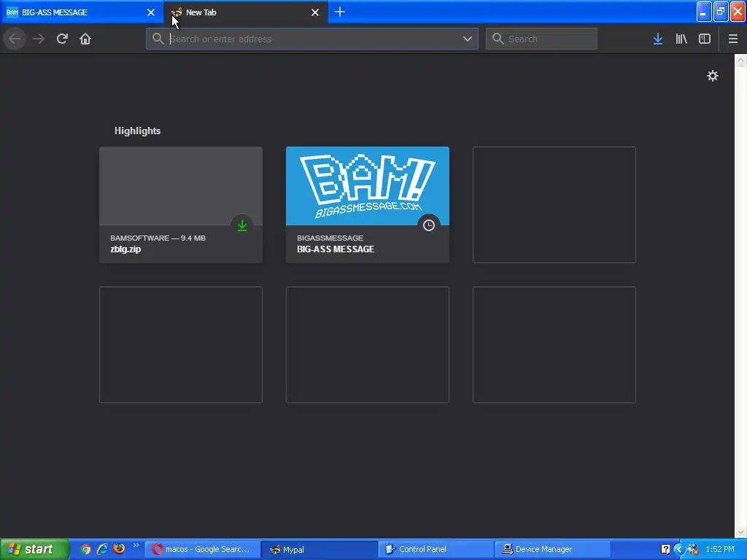This screenshot has height=560, width=747.
Task: Click the forward navigation arrow
Action: (39, 39)
